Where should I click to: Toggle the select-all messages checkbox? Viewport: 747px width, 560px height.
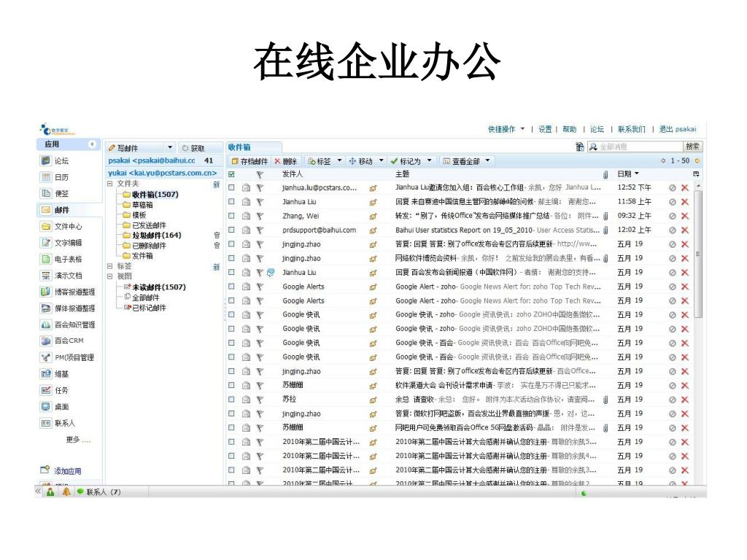231,174
